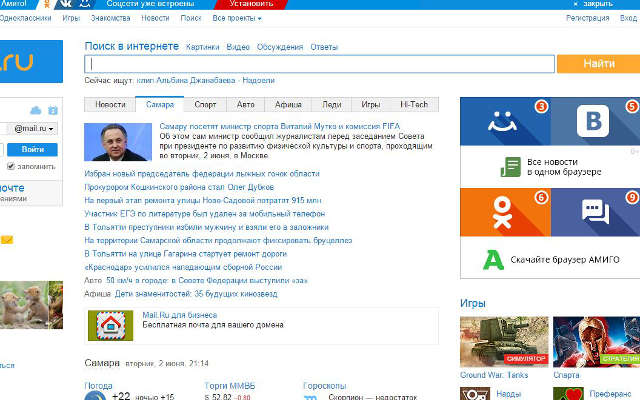The height and width of the screenshot is (400, 640).
Task: Open the Odnoklassniki icon in Amigo top bar
Action: pyautogui.click(x=47, y=4)
